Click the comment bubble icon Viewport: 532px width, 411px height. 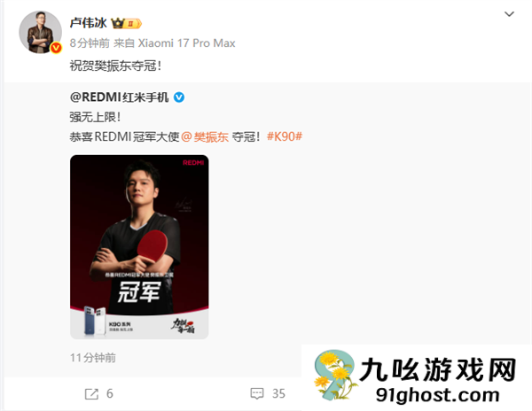[x=257, y=393]
